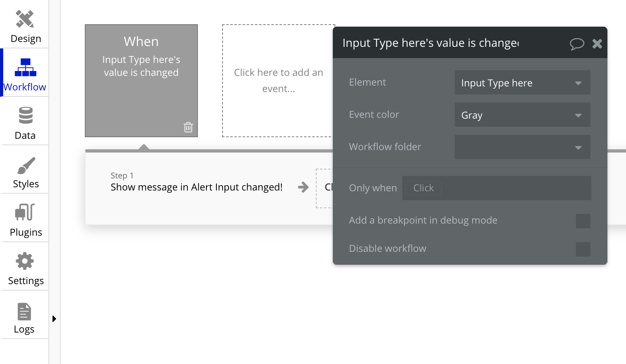
Task: Delete the workflow event via trash icon
Action: tap(188, 127)
